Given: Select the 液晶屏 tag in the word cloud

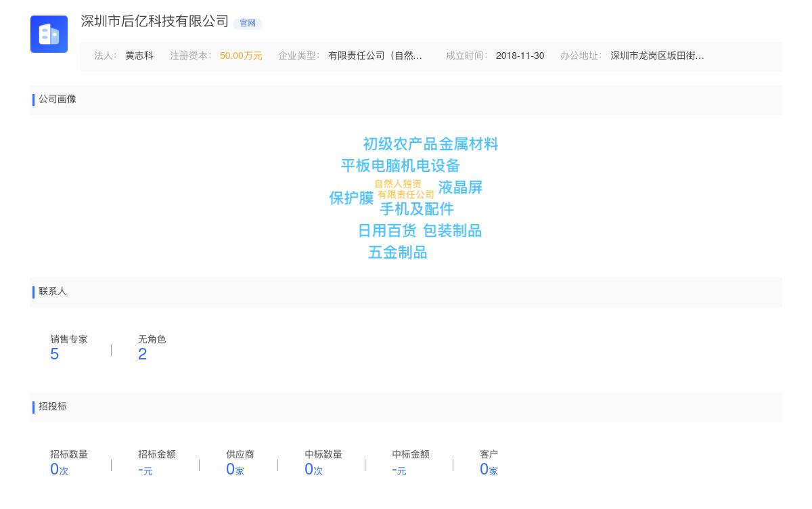Looking at the screenshot, I should pyautogui.click(x=461, y=187).
